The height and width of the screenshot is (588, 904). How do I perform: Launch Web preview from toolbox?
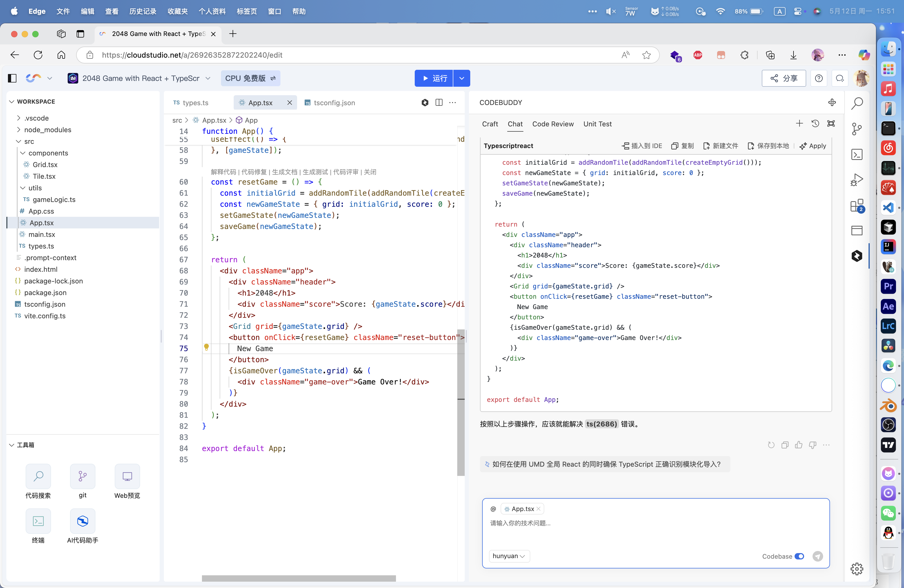point(127,476)
